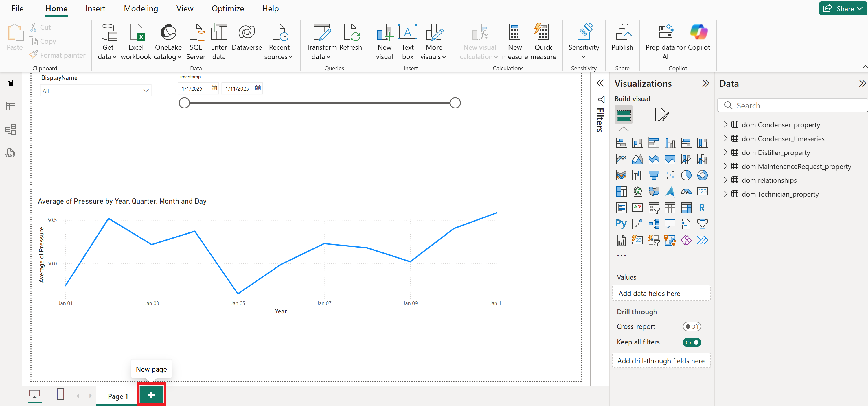Create a New measure

pyautogui.click(x=514, y=42)
